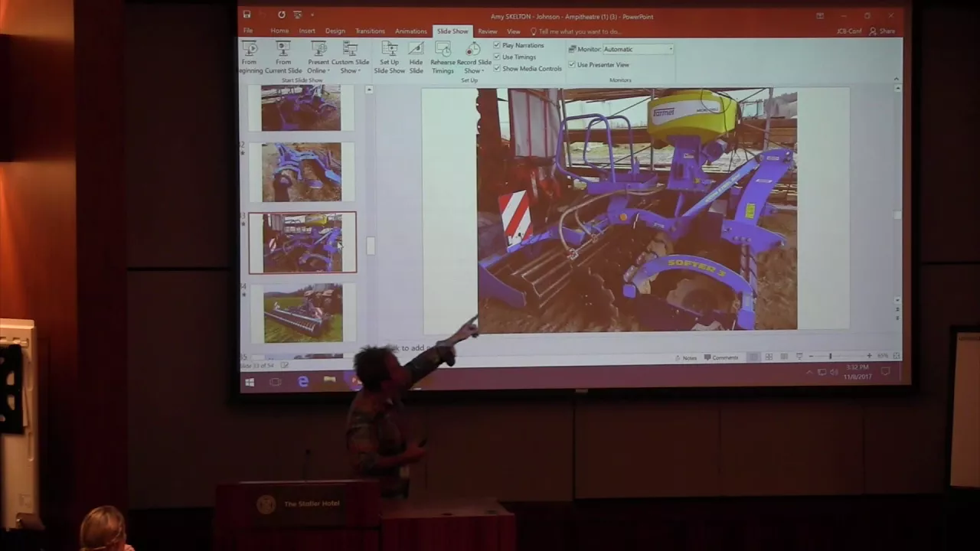Click the taskbar clock 3:32 PM
980x551 pixels.
(857, 372)
